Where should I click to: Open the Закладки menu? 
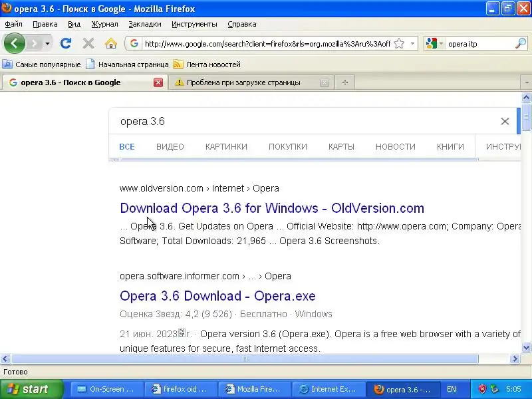(144, 24)
